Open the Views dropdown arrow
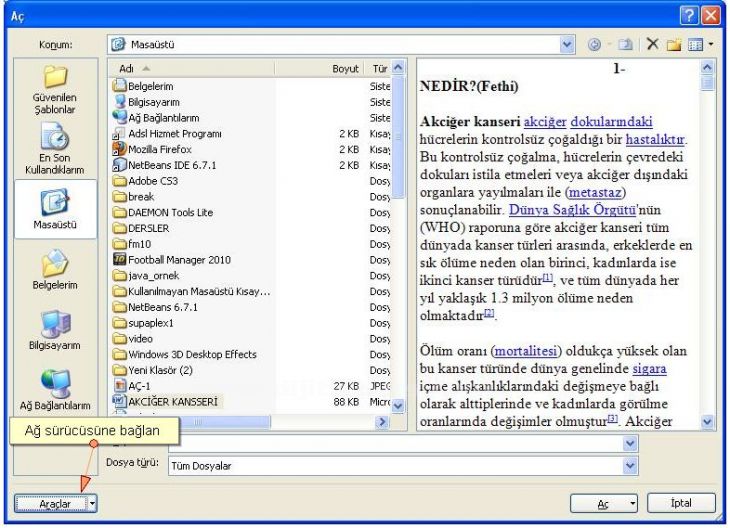 tap(710, 45)
